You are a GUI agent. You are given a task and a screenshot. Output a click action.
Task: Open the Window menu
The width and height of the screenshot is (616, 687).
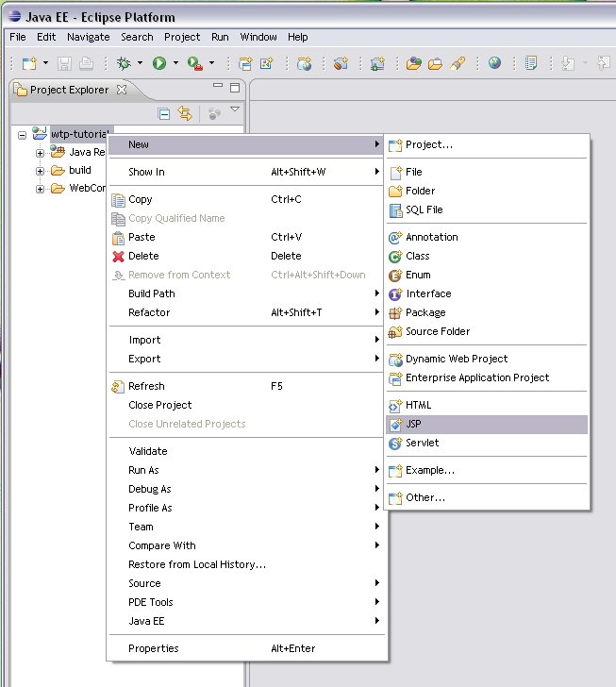tap(258, 37)
